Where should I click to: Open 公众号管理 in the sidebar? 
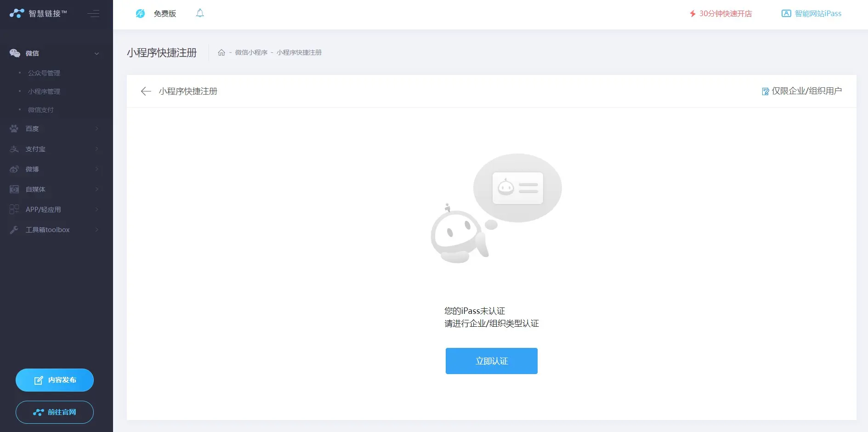[44, 73]
